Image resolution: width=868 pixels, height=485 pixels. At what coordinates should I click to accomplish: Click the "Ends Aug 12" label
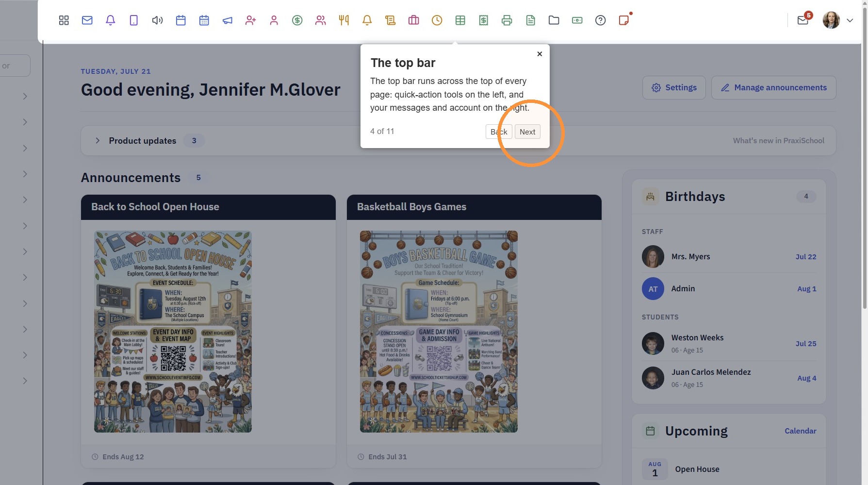tap(123, 457)
